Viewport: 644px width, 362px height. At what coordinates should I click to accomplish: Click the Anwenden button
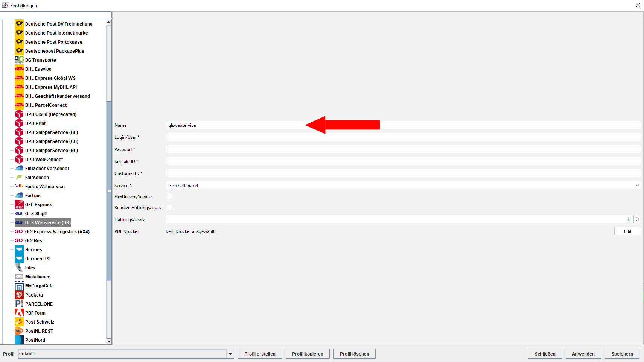pos(583,354)
